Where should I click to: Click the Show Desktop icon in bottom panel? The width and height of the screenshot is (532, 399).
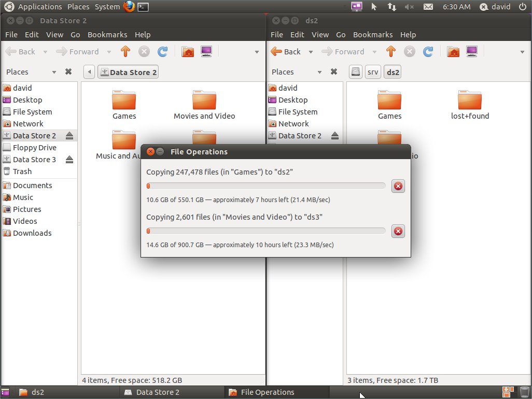point(5,392)
